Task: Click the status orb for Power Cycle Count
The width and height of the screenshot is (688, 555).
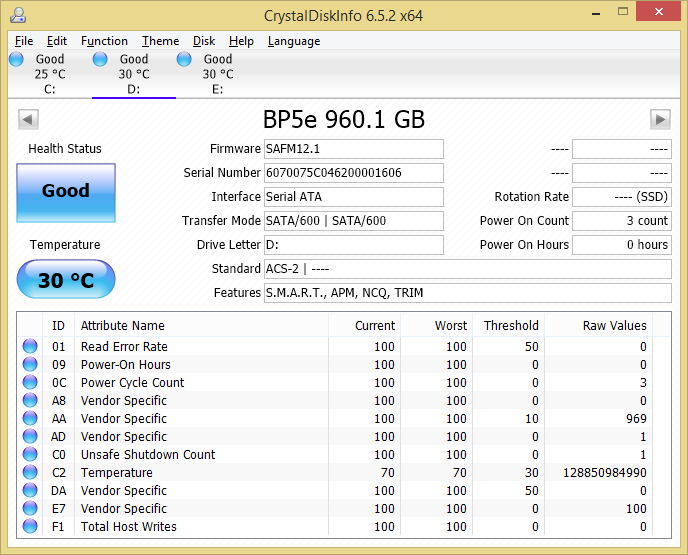Action: [30, 383]
